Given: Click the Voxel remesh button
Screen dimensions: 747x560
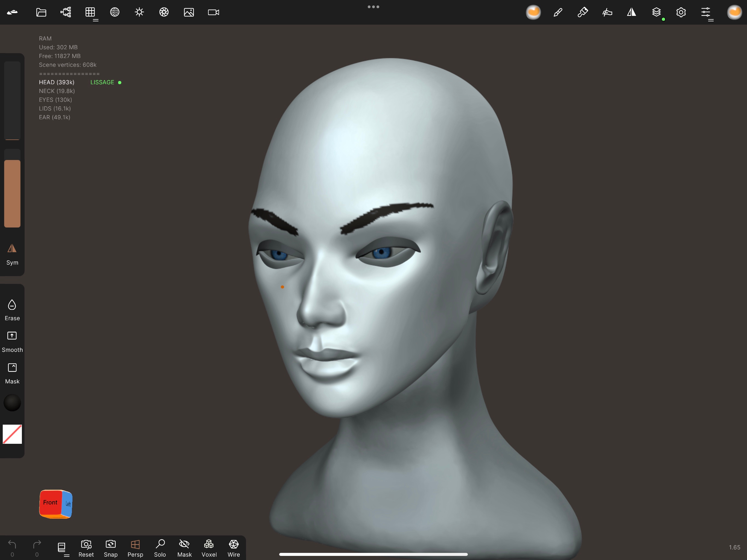Looking at the screenshot, I should (x=209, y=548).
